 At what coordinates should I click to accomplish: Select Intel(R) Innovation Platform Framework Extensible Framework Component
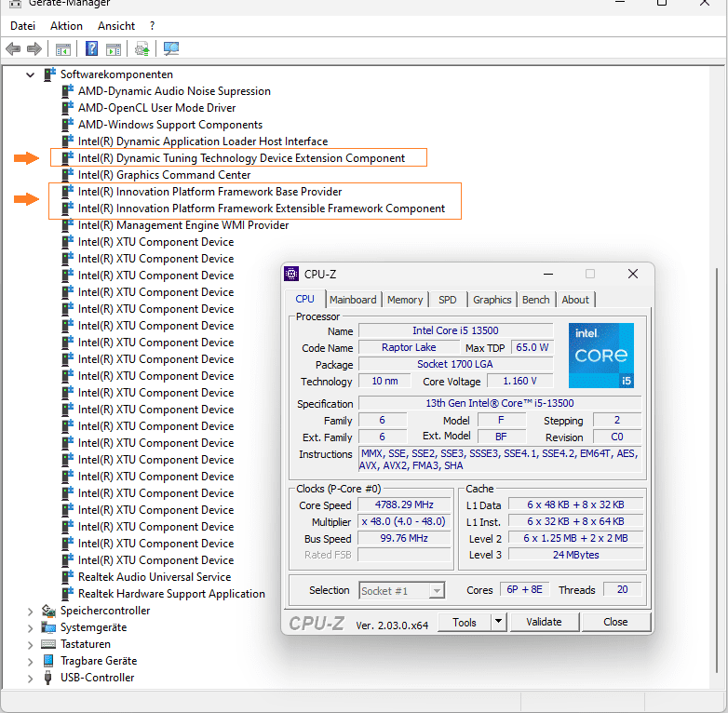click(262, 208)
